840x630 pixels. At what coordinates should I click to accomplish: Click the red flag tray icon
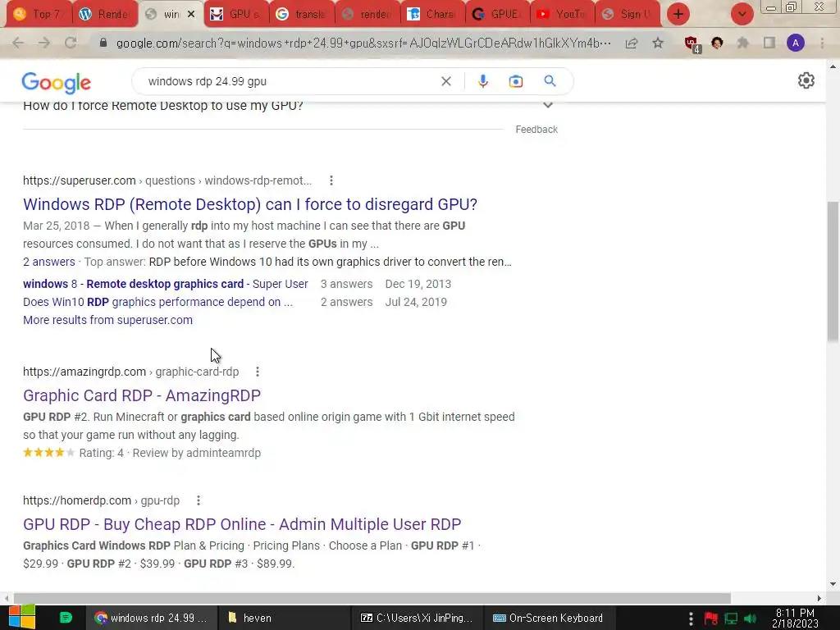point(711,619)
